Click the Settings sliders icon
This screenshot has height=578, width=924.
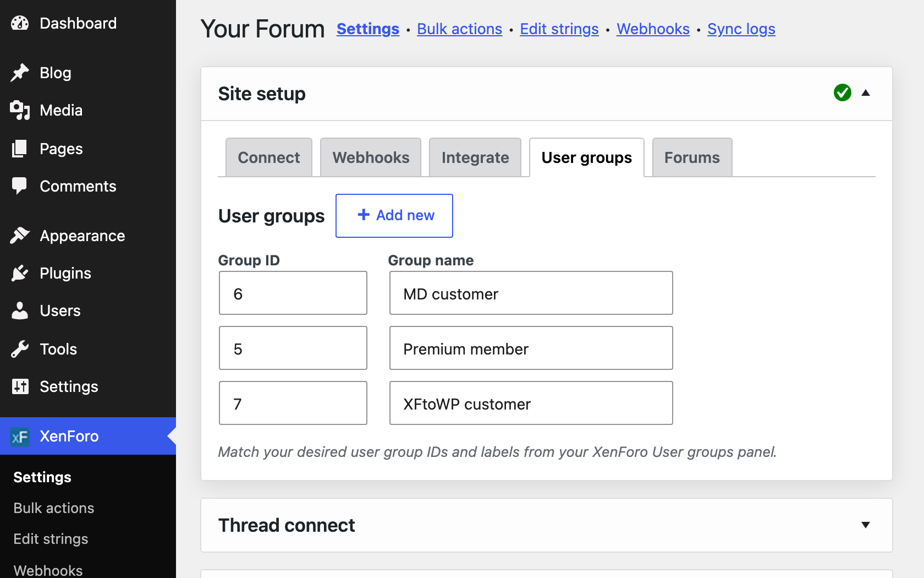20,386
